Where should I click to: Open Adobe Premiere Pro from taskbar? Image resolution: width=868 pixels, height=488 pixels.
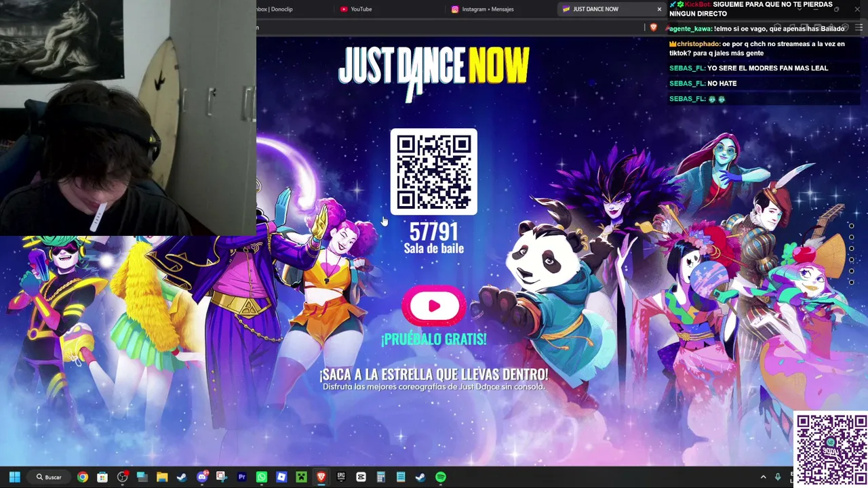[x=241, y=477]
